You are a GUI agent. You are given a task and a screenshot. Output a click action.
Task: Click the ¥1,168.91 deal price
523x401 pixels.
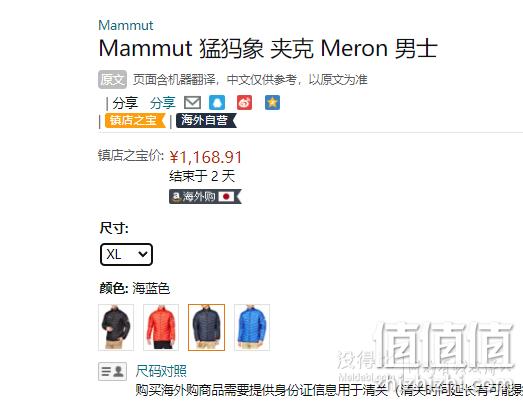pyautogui.click(x=206, y=157)
